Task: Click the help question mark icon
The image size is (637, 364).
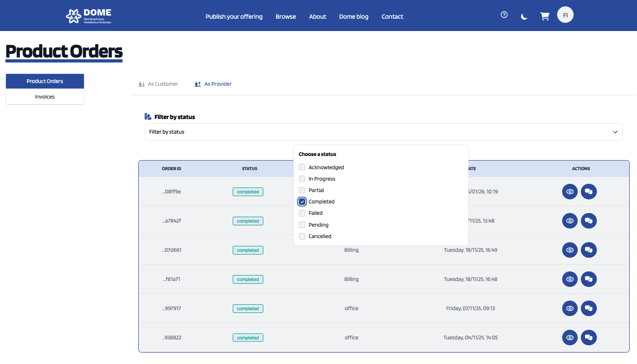Action: (x=504, y=15)
